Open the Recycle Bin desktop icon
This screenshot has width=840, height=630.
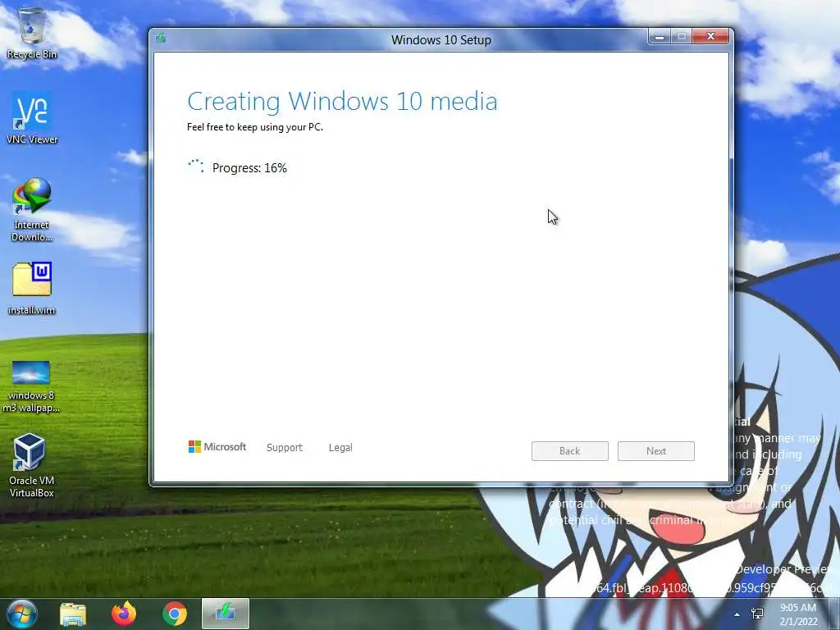pos(32,32)
